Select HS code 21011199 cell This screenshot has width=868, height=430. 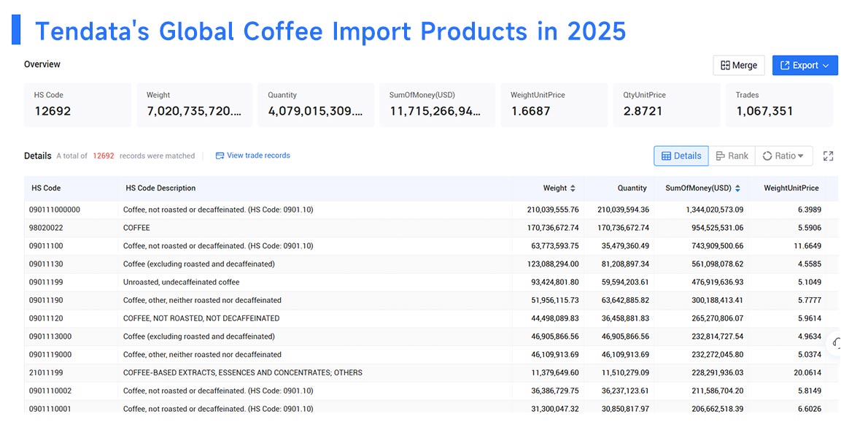45,373
